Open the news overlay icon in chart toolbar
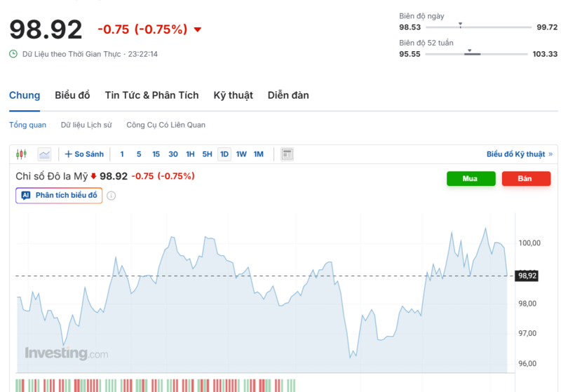This screenshot has width=561, height=392. coord(287,154)
